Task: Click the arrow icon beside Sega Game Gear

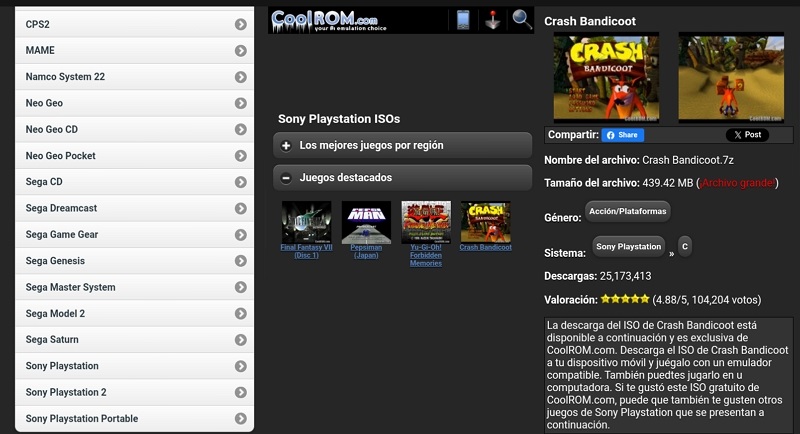Action: click(241, 235)
